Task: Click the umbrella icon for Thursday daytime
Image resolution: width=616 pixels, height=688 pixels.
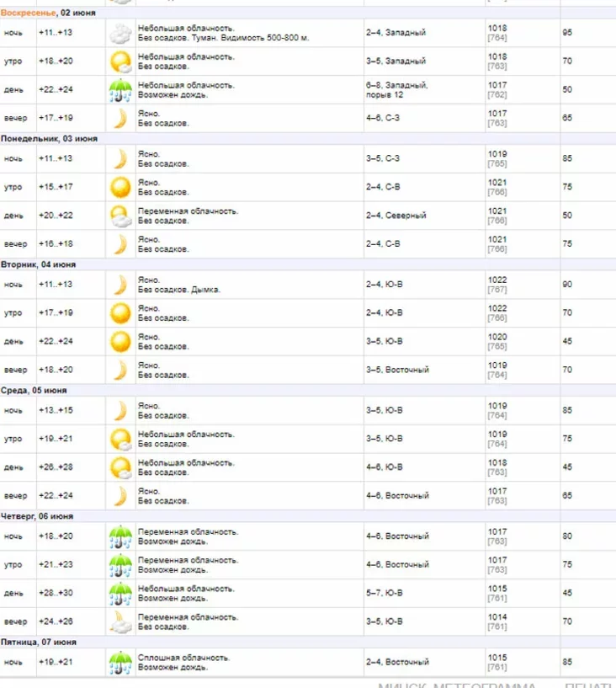Action: (120, 594)
